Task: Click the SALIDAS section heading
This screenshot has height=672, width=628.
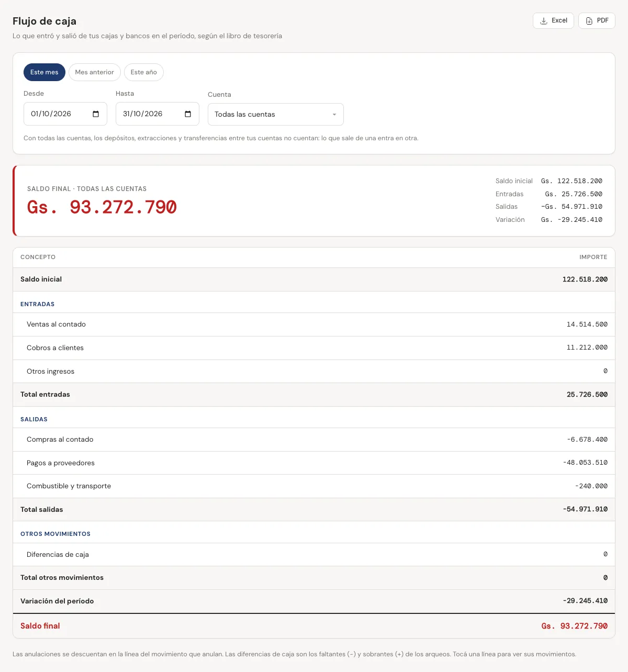Action: click(x=34, y=419)
